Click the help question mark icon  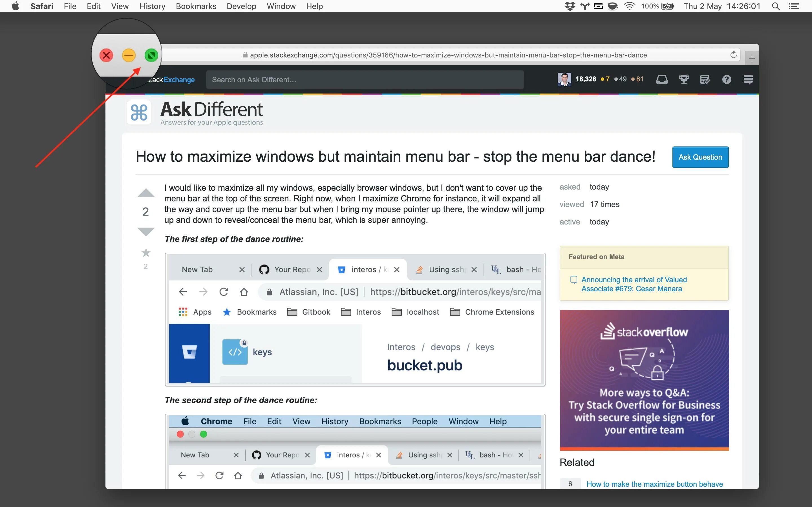pyautogui.click(x=727, y=79)
